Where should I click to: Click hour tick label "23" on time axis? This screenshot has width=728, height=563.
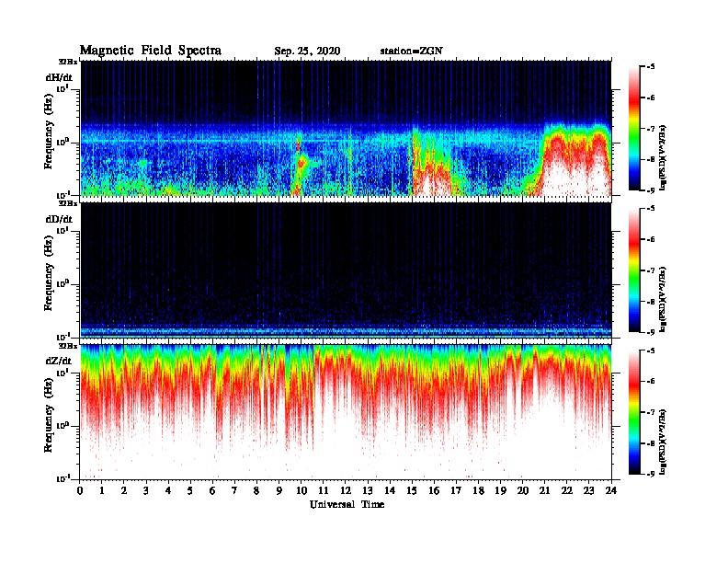588,490
